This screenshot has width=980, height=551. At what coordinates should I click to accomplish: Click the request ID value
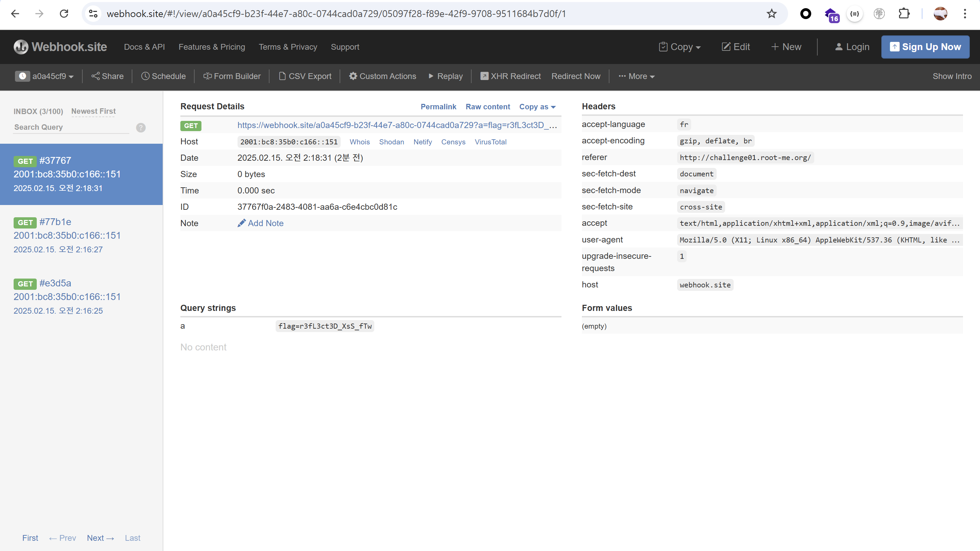317,207
